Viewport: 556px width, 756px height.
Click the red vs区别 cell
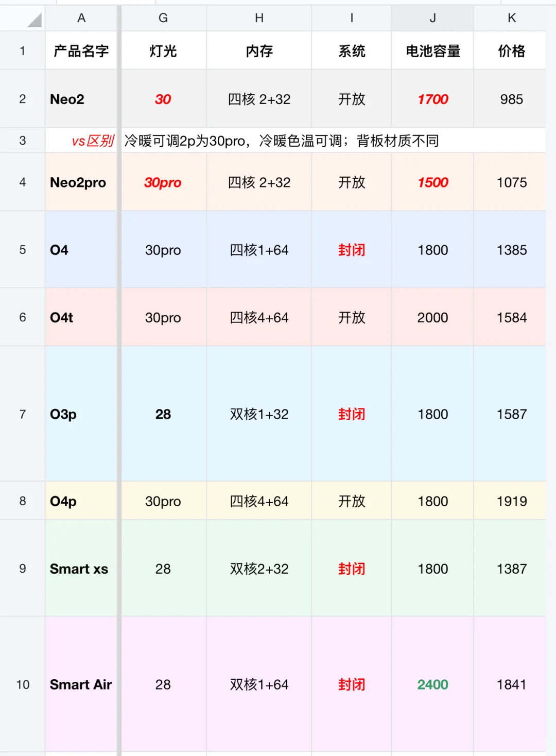pyautogui.click(x=81, y=141)
